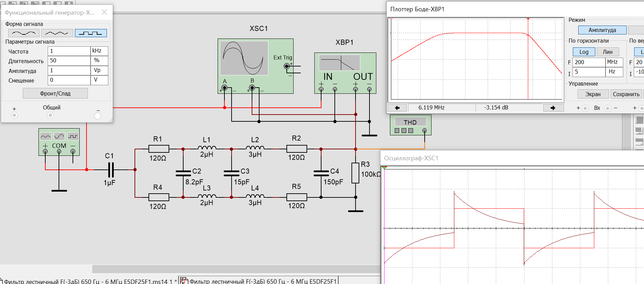Select resistor R2 120Ω
The height and width of the screenshot is (284, 644).
click(x=297, y=149)
